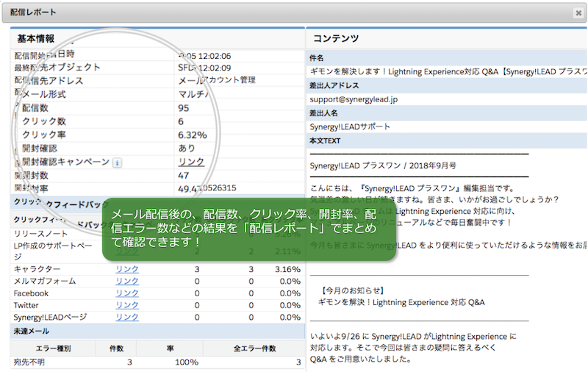
Task: Click the メール形式 label
Action: [44, 94]
